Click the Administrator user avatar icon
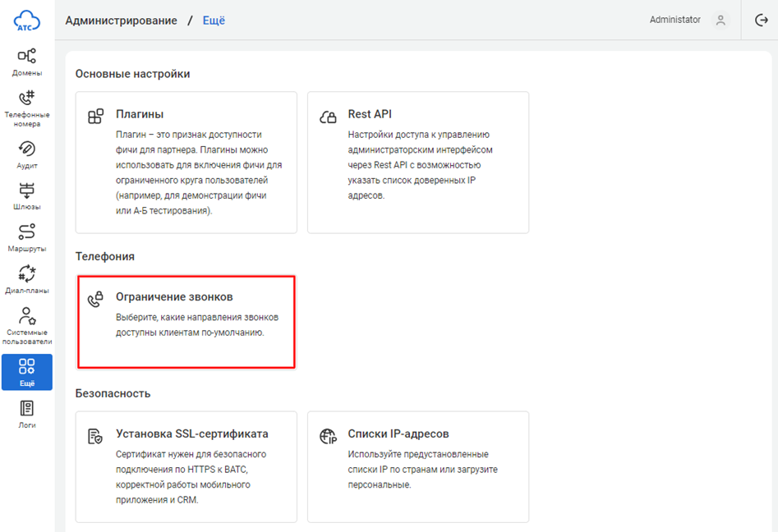 720,21
